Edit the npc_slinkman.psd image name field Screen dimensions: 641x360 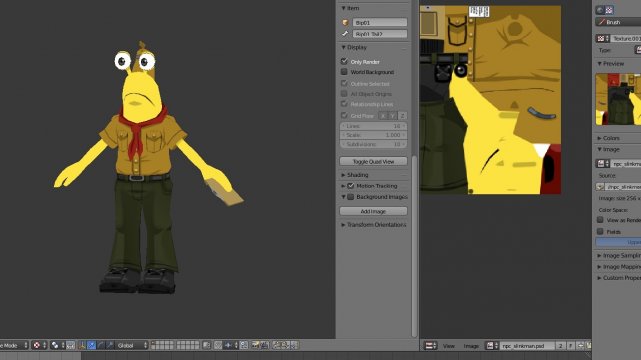coord(527,346)
